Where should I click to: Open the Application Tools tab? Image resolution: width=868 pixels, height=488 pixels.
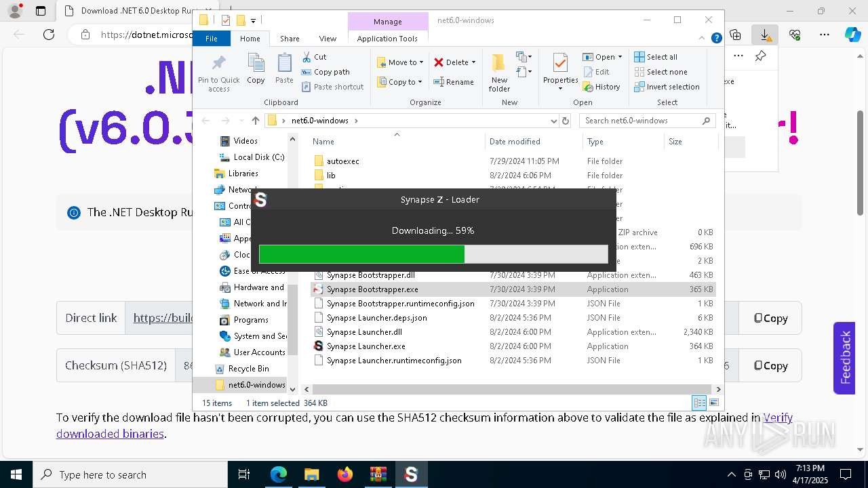pyautogui.click(x=387, y=39)
